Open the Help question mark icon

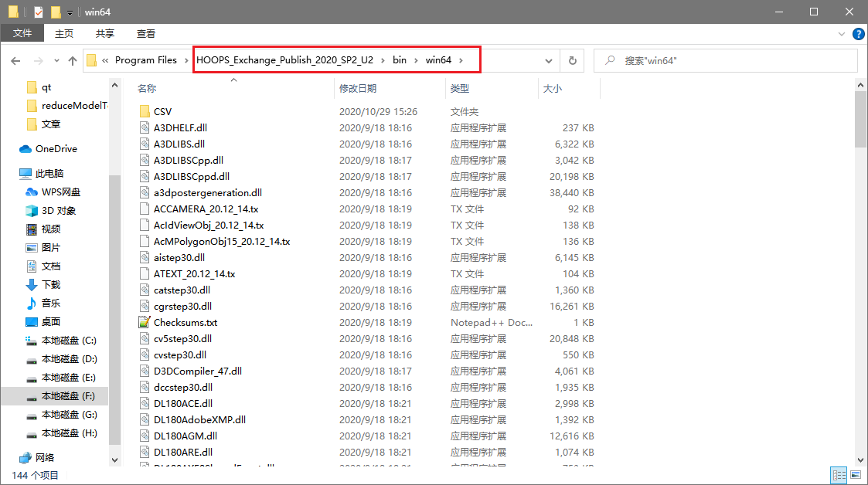[x=858, y=34]
